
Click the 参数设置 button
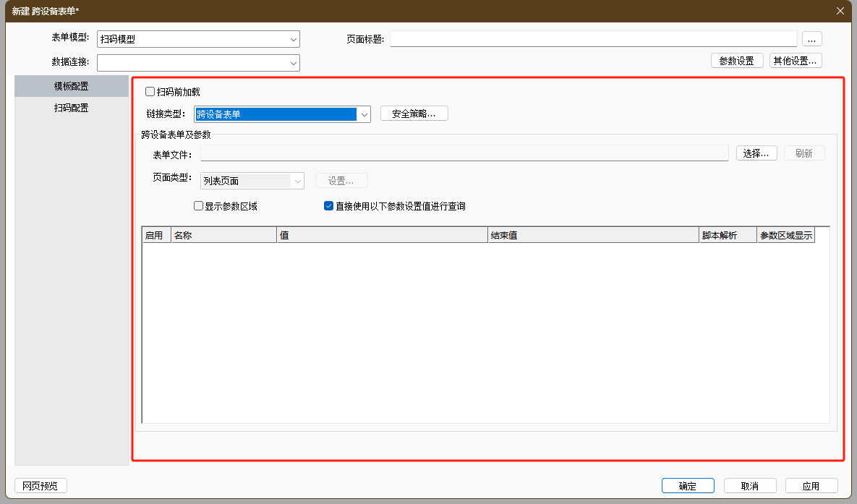737,61
